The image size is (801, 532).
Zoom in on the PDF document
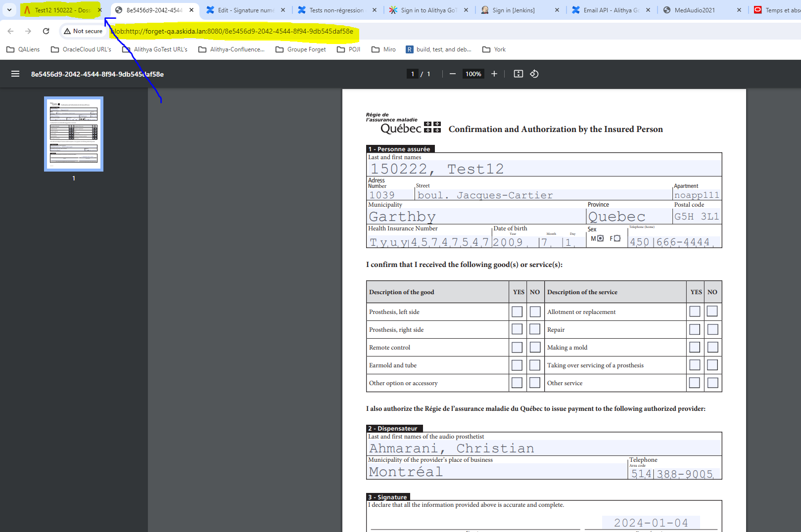click(494, 74)
